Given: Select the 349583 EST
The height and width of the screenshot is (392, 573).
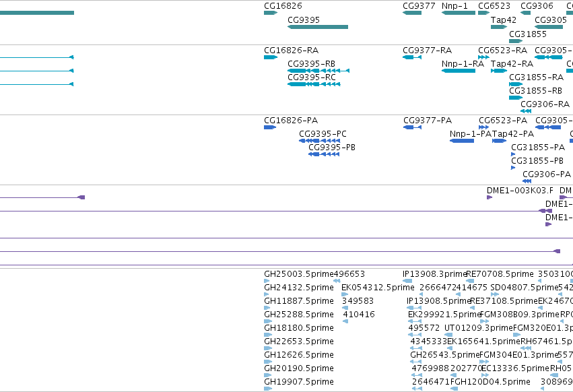Looking at the screenshot, I should pos(345,308).
